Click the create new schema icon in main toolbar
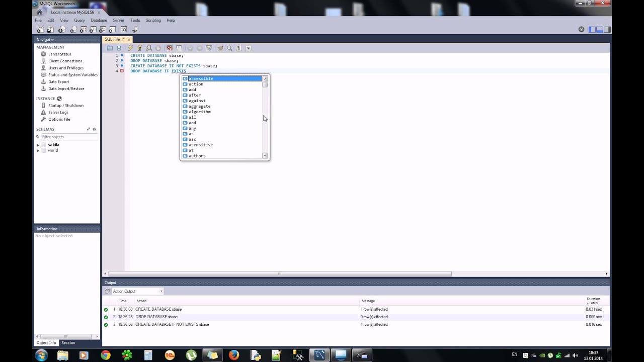This screenshot has width=644, height=362. tap(73, 30)
